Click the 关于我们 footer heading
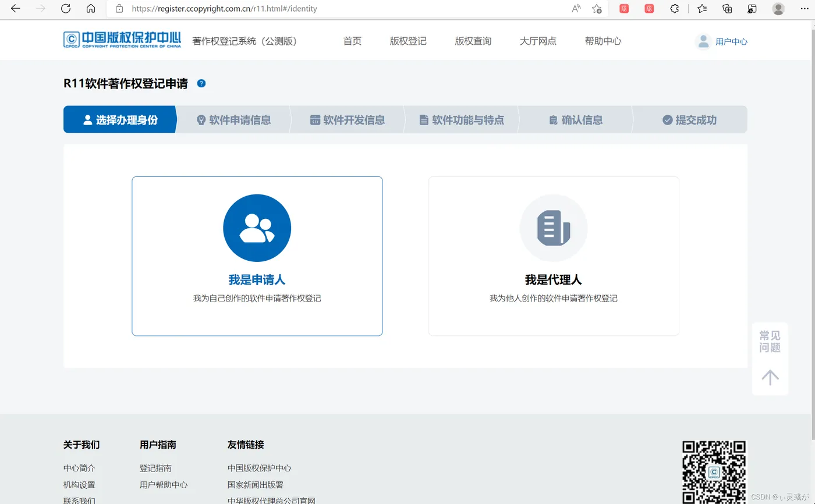 [81, 445]
